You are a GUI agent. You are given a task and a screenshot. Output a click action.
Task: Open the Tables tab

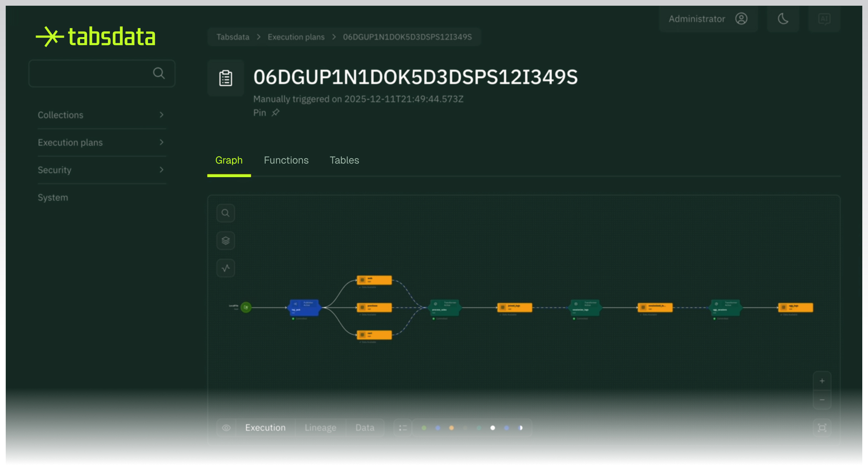coord(344,160)
